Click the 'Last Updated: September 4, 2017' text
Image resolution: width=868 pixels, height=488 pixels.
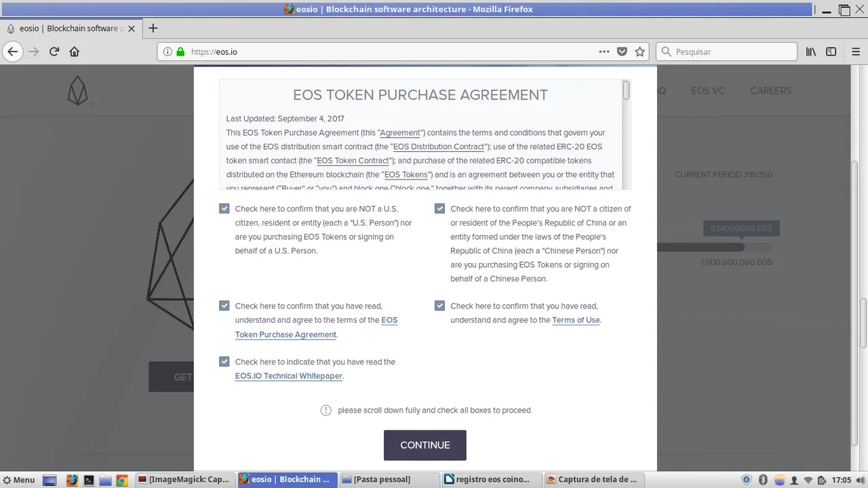pyautogui.click(x=285, y=119)
